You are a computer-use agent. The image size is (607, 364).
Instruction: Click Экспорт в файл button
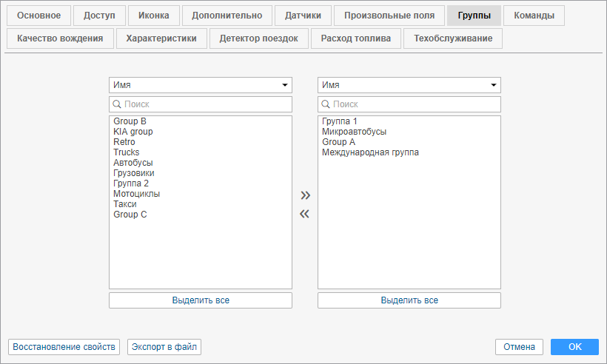coord(164,347)
